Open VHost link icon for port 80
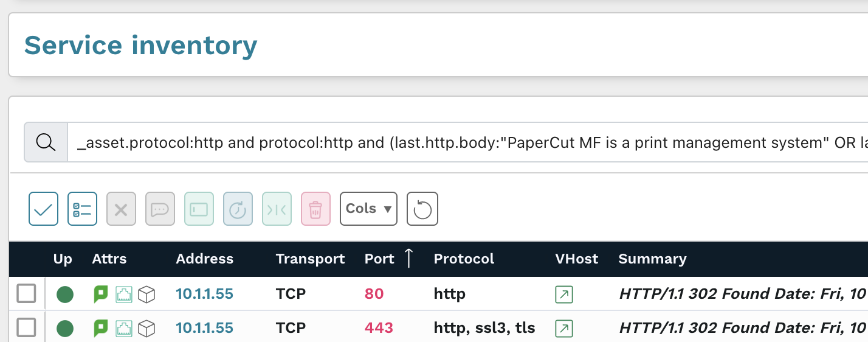This screenshot has height=342, width=868. click(x=563, y=295)
